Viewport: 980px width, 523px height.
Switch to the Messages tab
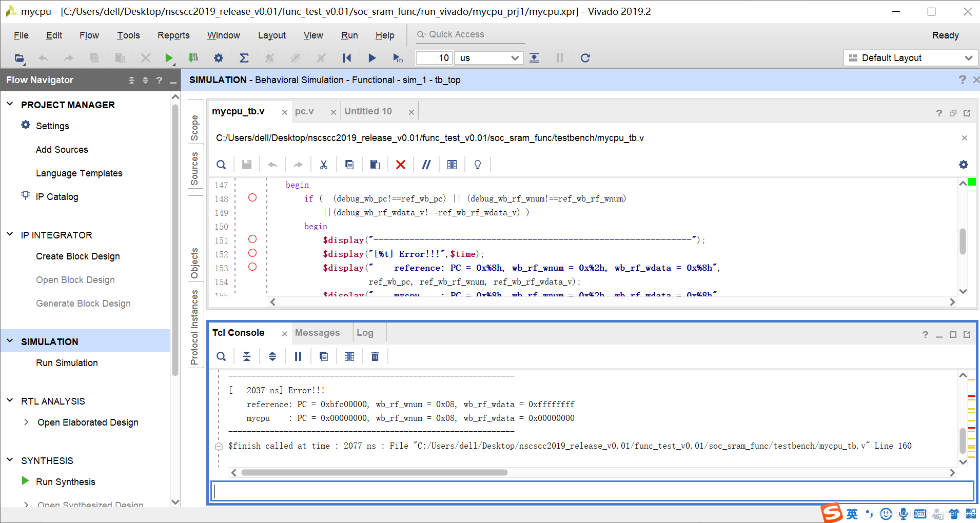click(317, 333)
